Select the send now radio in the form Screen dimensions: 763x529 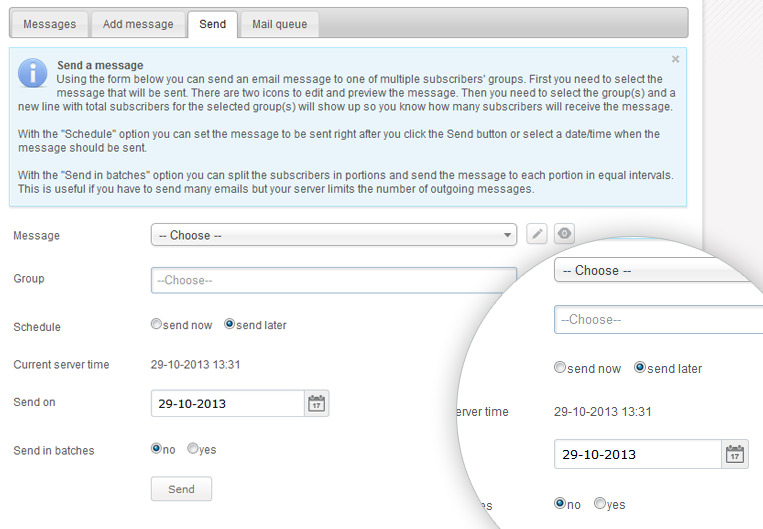(x=156, y=324)
